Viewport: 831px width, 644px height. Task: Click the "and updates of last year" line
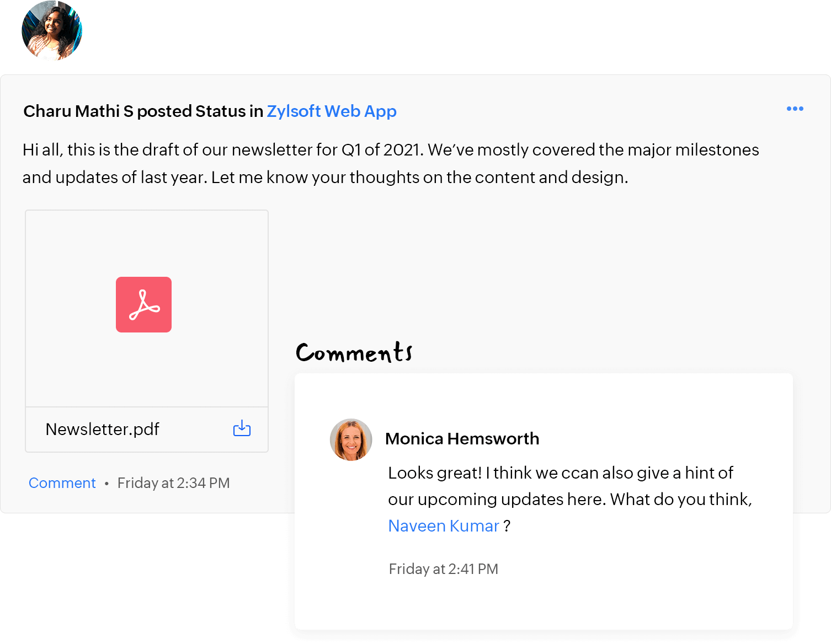(325, 178)
